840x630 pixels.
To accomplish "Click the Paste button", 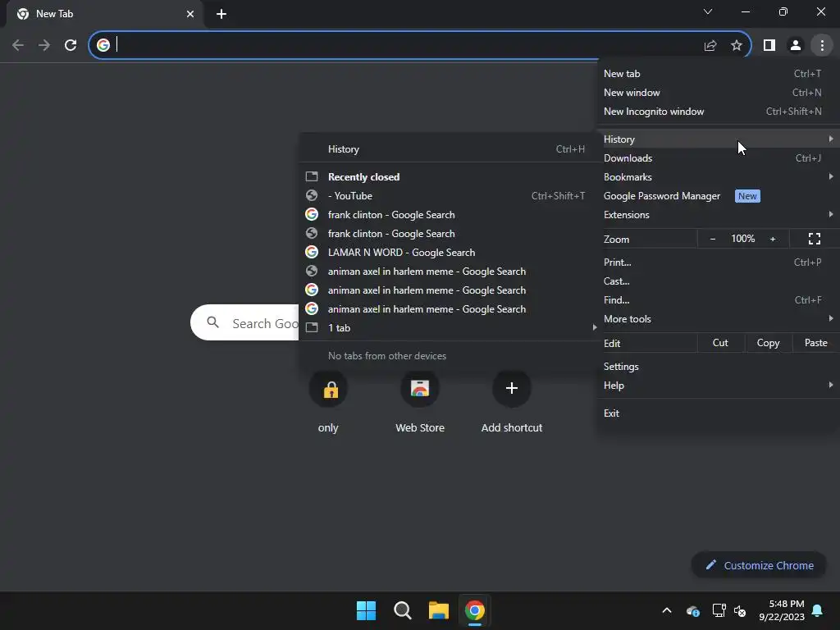I will pos(816,343).
